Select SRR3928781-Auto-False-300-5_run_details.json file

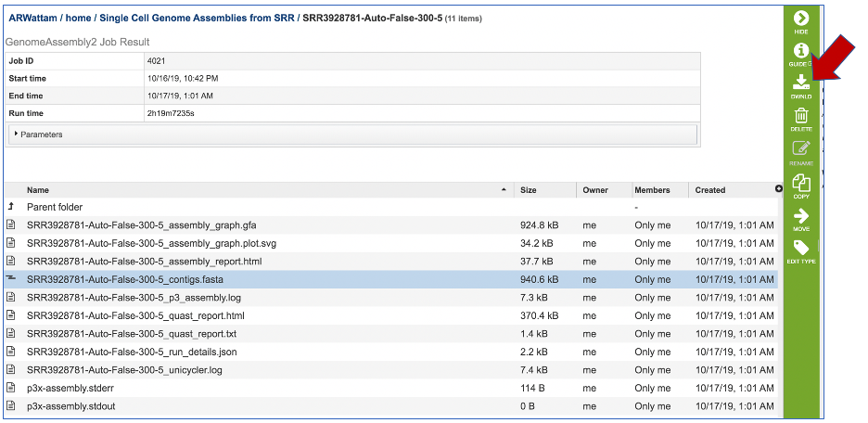click(132, 352)
